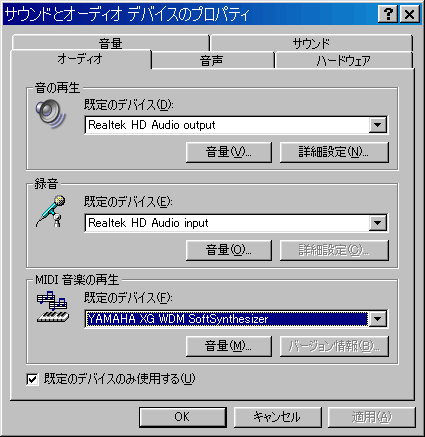Click the microphone icon in 録音
Screen dimensions: 425x437
[51, 211]
